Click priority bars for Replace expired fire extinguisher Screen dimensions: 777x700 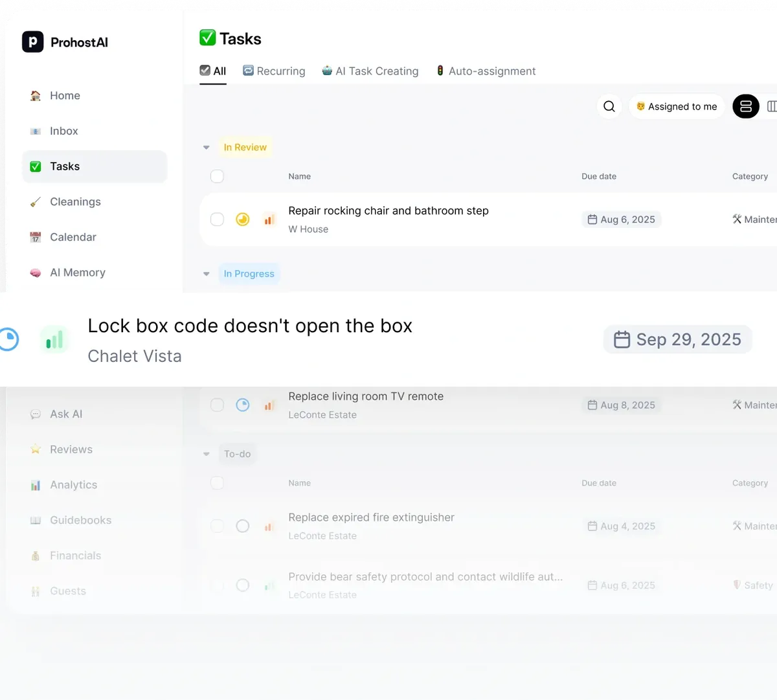269,526
